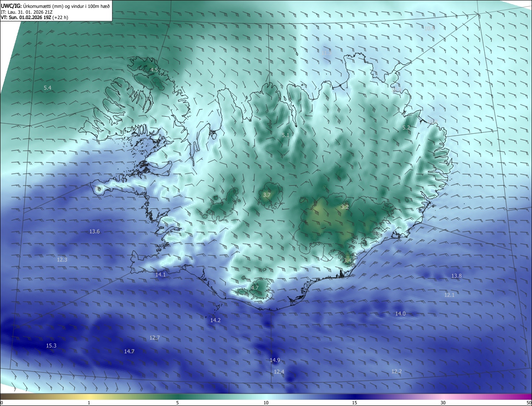Viewport: 532px width, 406px height.
Task: Click the 3.4 value near the southeast coast
Action: click(347, 260)
